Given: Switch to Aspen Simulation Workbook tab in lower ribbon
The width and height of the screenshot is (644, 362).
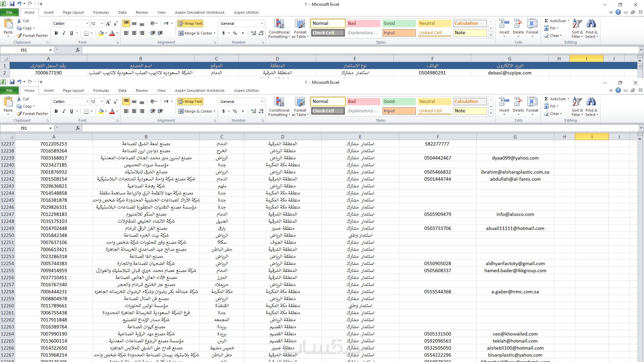Looking at the screenshot, I should coord(200,90).
